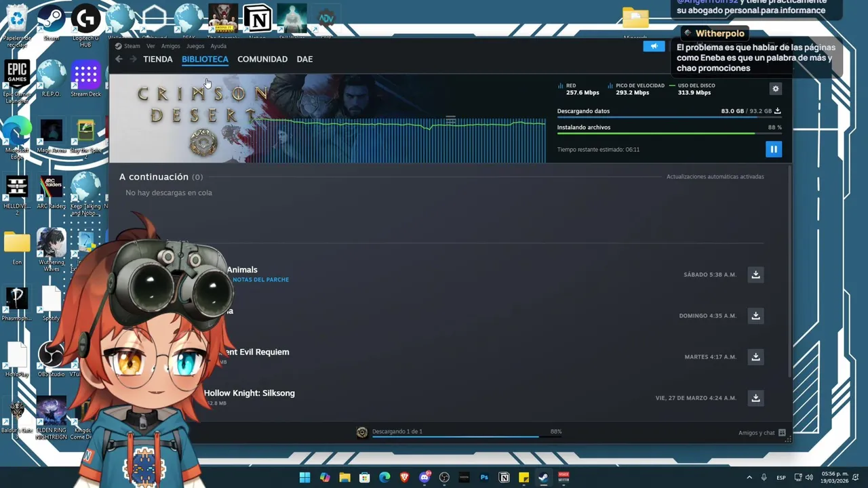This screenshot has width=868, height=488.
Task: Click the Descargando datos progress bar
Action: pos(669,117)
